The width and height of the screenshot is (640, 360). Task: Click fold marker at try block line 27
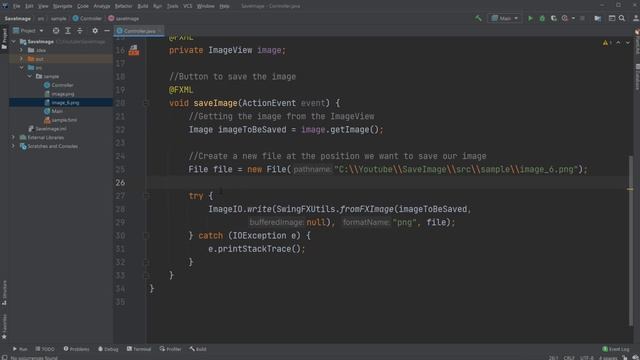coord(146,196)
